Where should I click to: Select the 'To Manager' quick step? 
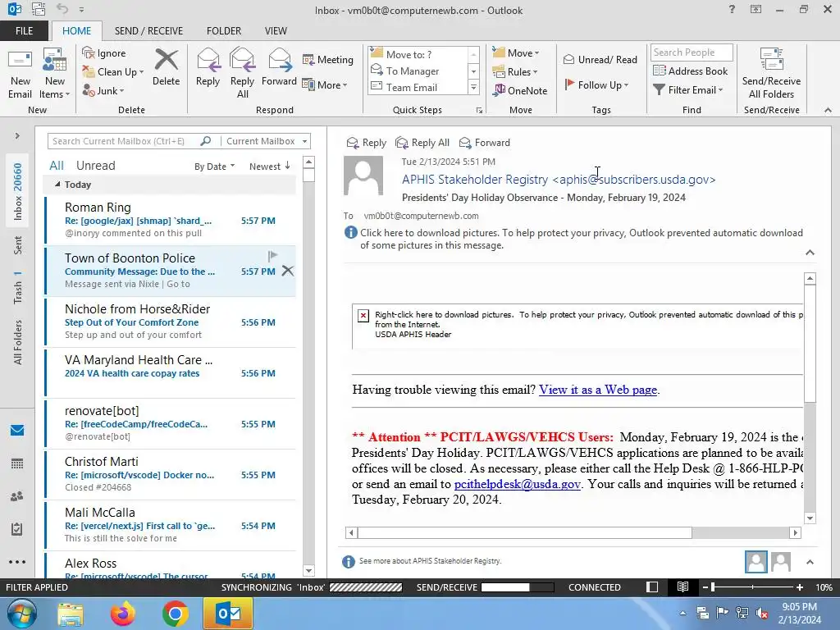pyautogui.click(x=418, y=71)
